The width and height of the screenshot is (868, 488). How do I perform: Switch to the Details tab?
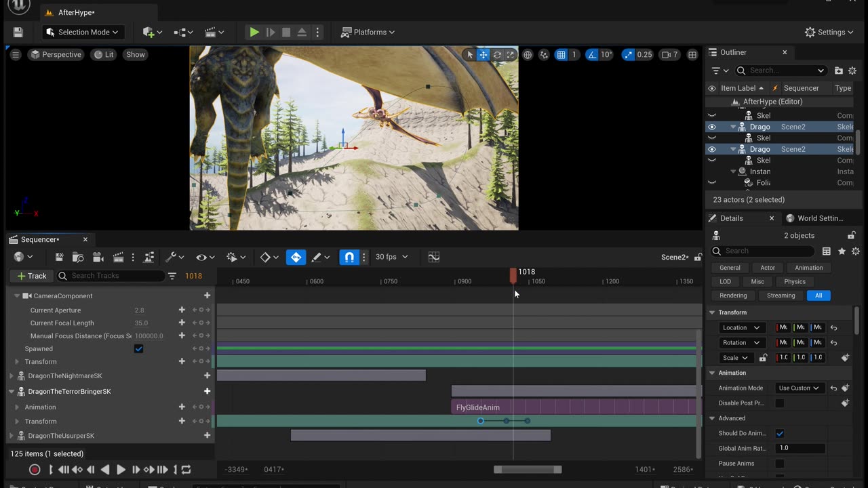click(731, 218)
